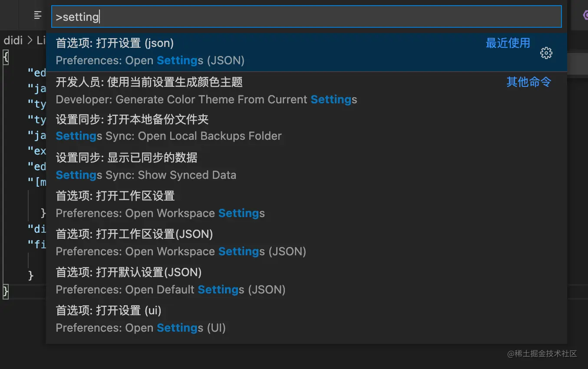Click the "[m" language block line in editor
The width and height of the screenshot is (588, 369).
(37, 182)
